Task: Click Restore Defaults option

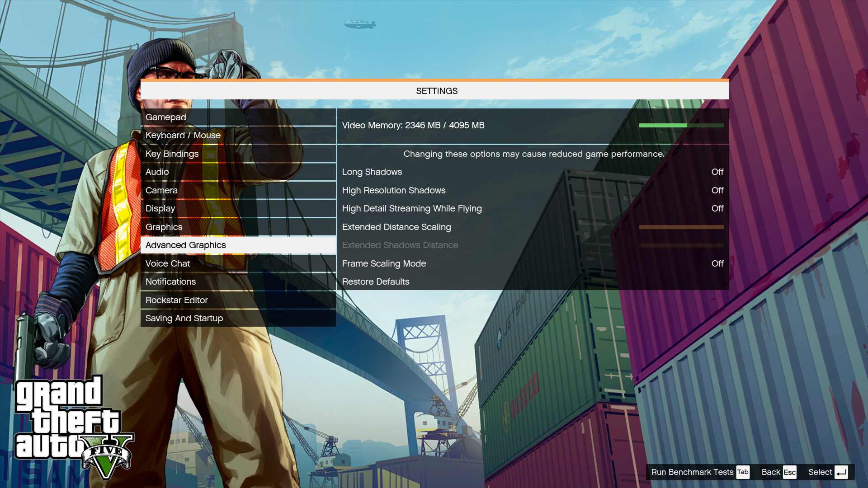Action: [x=376, y=282]
